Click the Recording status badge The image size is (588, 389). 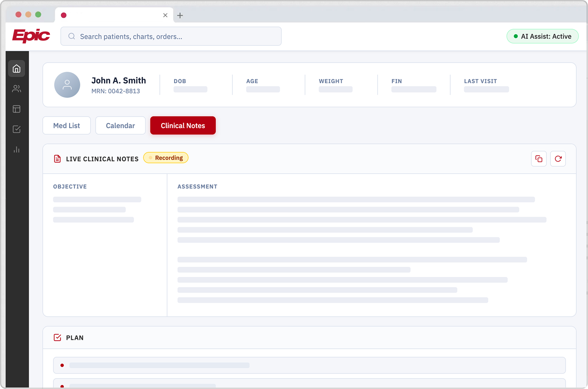[166, 158]
